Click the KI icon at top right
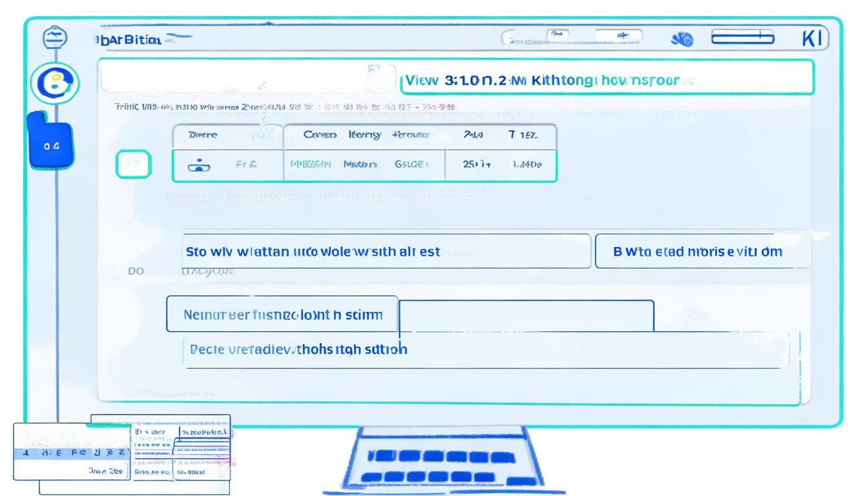 click(x=812, y=39)
